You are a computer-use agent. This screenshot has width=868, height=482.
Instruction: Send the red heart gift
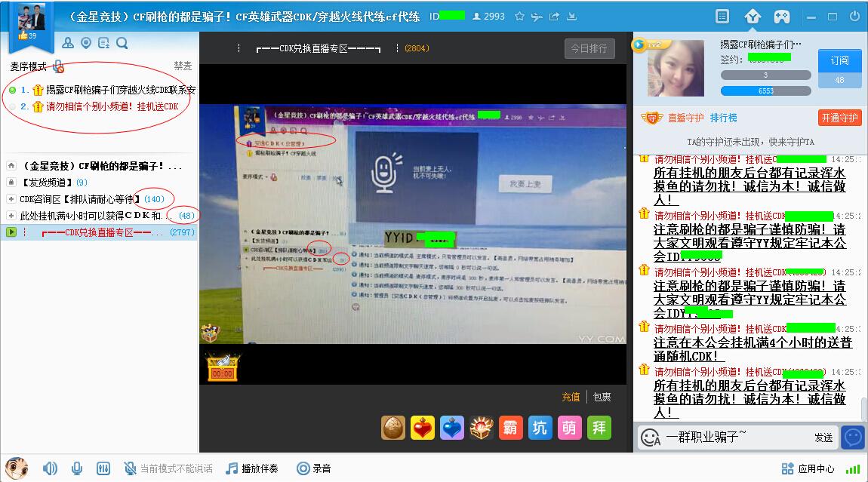[x=423, y=428]
